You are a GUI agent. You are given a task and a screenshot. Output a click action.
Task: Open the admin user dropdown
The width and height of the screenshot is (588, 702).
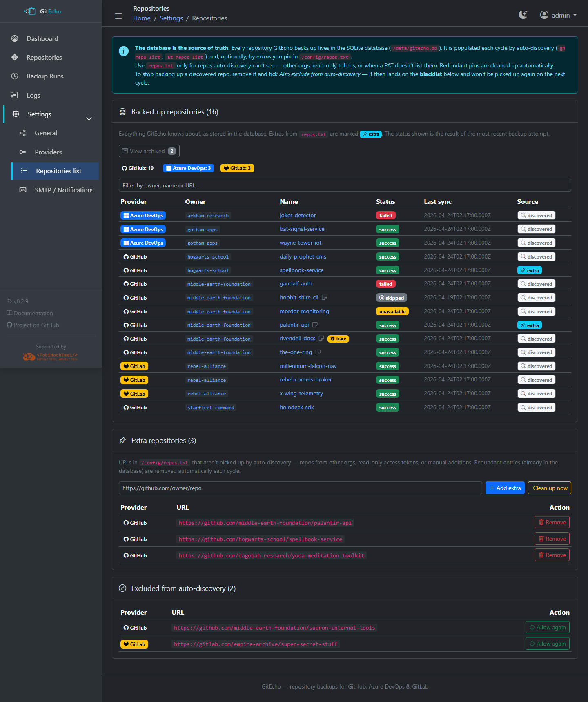click(558, 15)
